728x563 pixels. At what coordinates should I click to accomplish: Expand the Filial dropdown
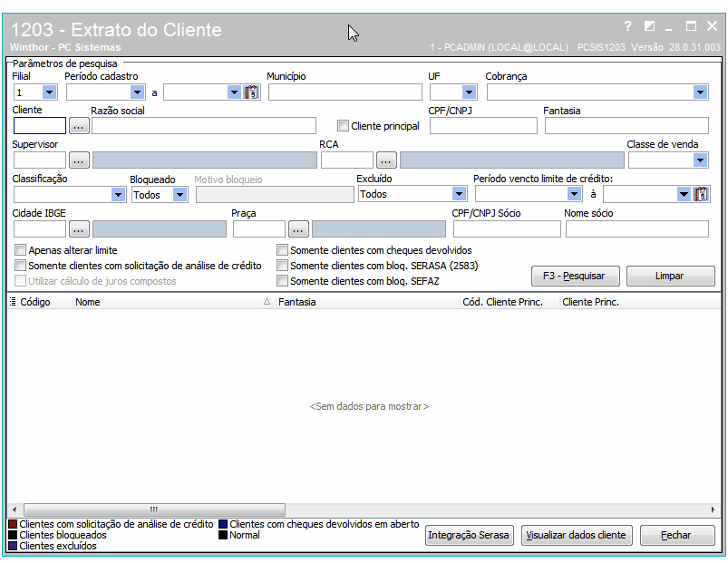click(x=49, y=92)
